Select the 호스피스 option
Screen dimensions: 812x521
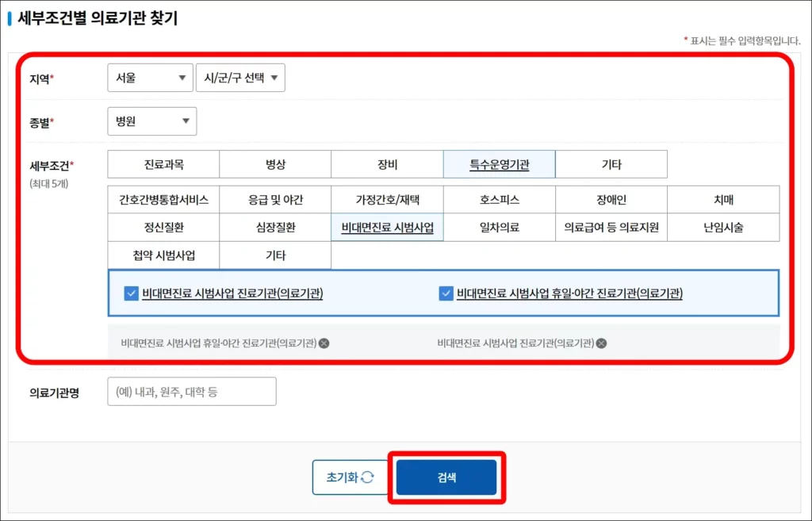tap(500, 199)
